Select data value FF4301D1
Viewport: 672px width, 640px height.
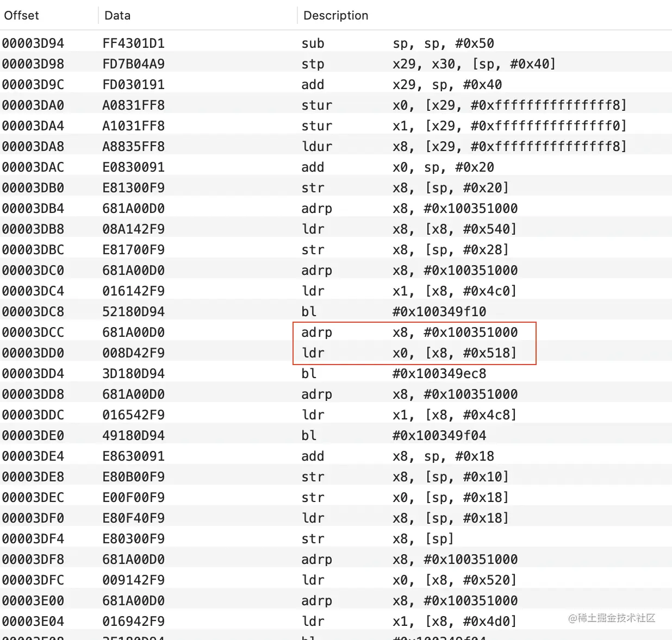tap(133, 43)
